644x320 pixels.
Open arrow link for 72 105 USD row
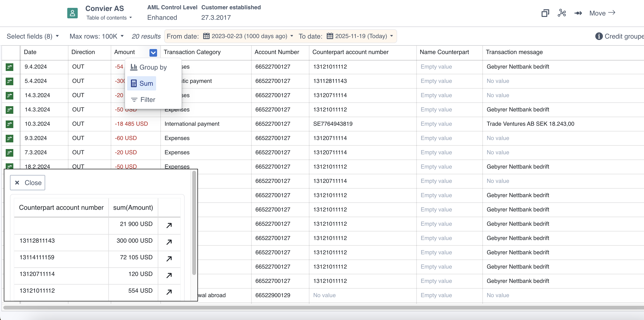169,258
